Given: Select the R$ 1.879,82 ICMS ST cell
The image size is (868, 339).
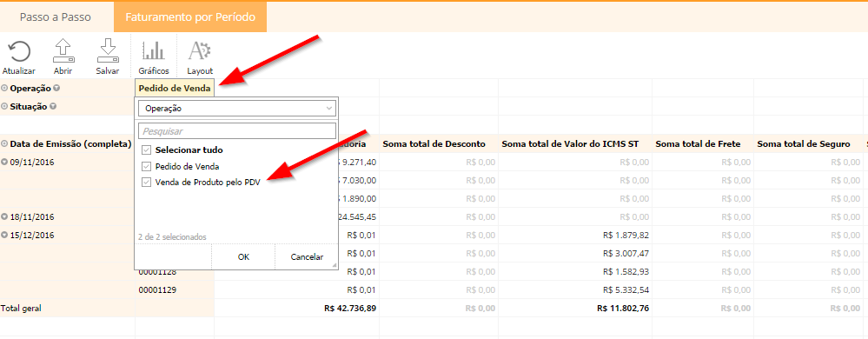Looking at the screenshot, I should pos(626,235).
